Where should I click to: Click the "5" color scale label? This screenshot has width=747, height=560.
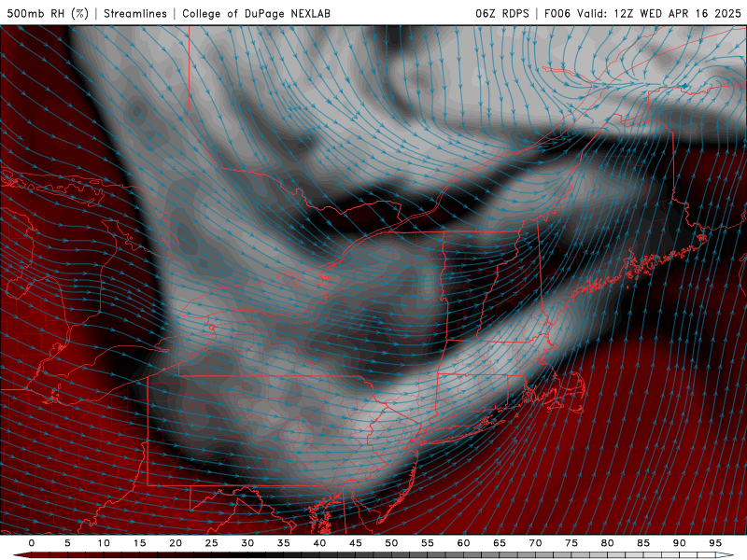[x=67, y=543]
